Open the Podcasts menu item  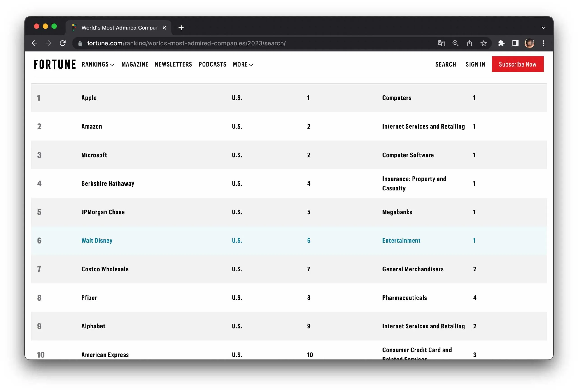coord(212,64)
